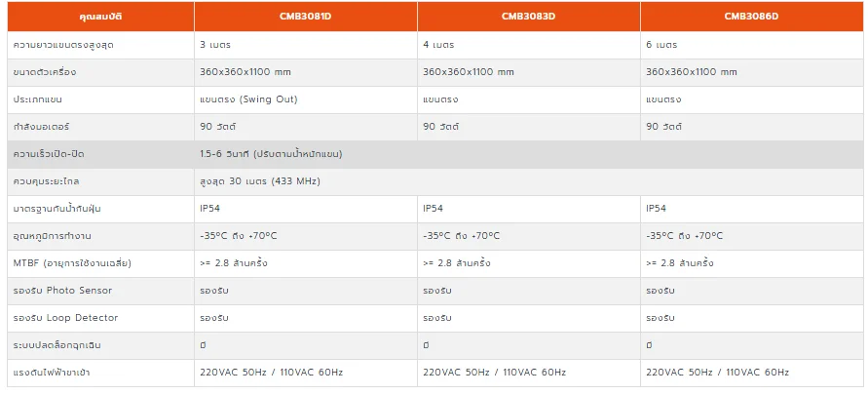Click the MTBF row label
Image resolution: width=868 pixels, height=395 pixels.
(x=100, y=263)
